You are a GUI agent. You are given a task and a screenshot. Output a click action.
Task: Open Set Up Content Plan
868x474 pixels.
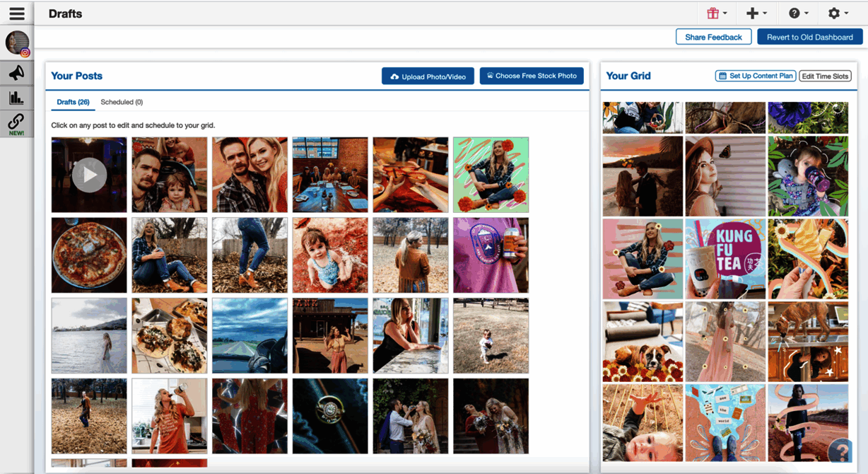(x=756, y=76)
